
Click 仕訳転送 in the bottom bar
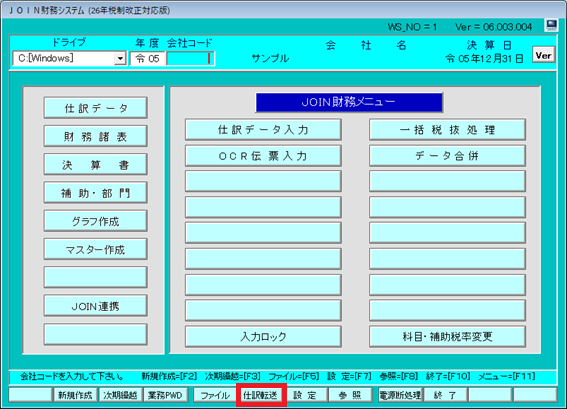(260, 395)
